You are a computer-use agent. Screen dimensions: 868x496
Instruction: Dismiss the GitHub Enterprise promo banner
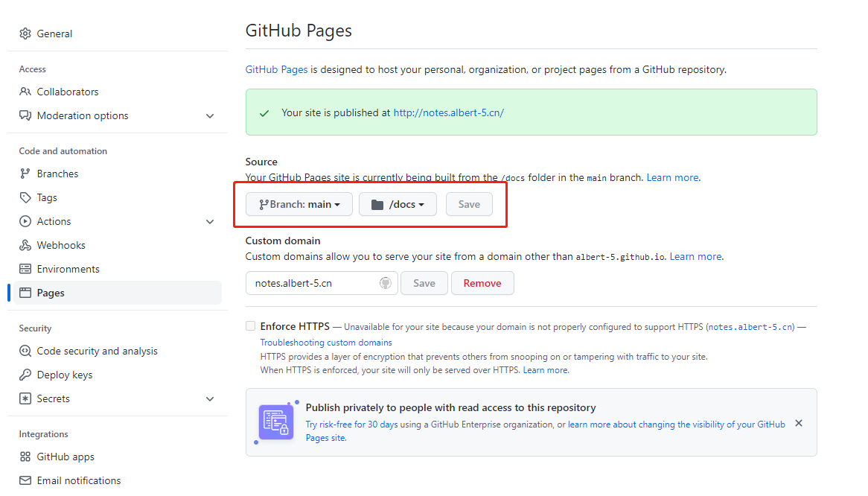798,422
